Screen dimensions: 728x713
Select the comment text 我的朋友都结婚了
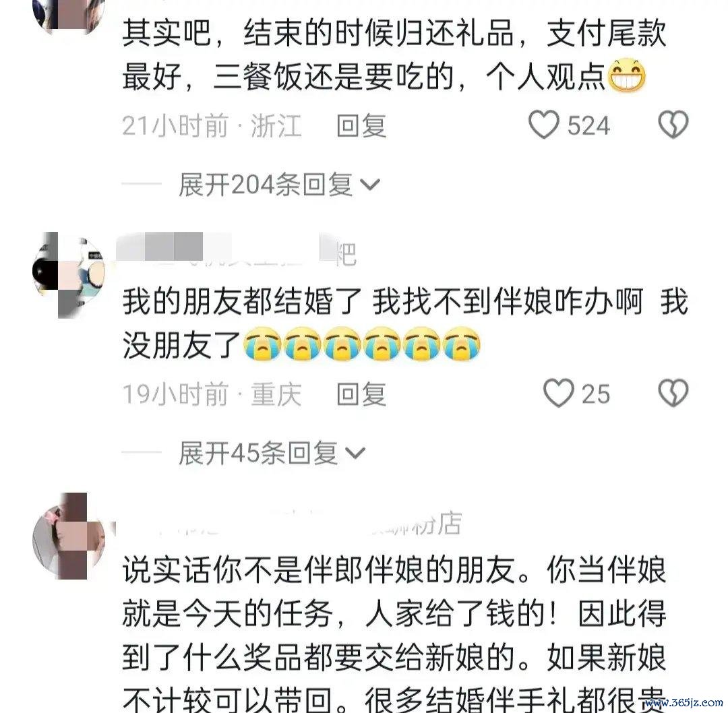(x=242, y=302)
